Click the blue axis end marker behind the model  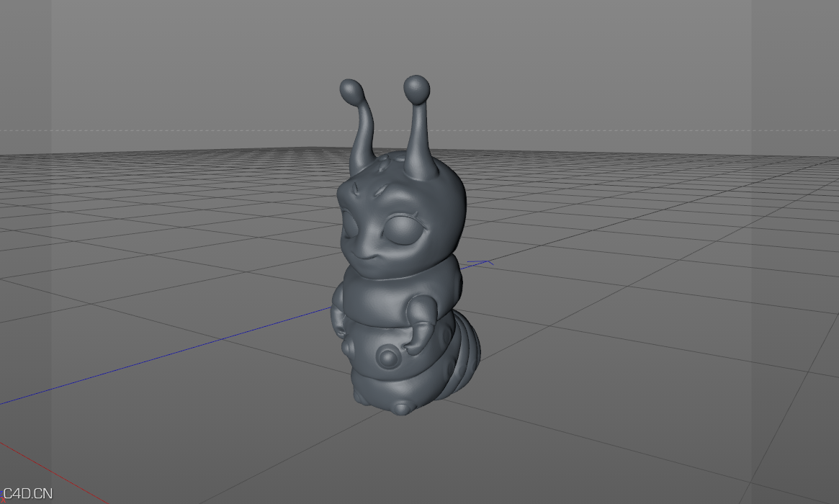click(x=481, y=263)
